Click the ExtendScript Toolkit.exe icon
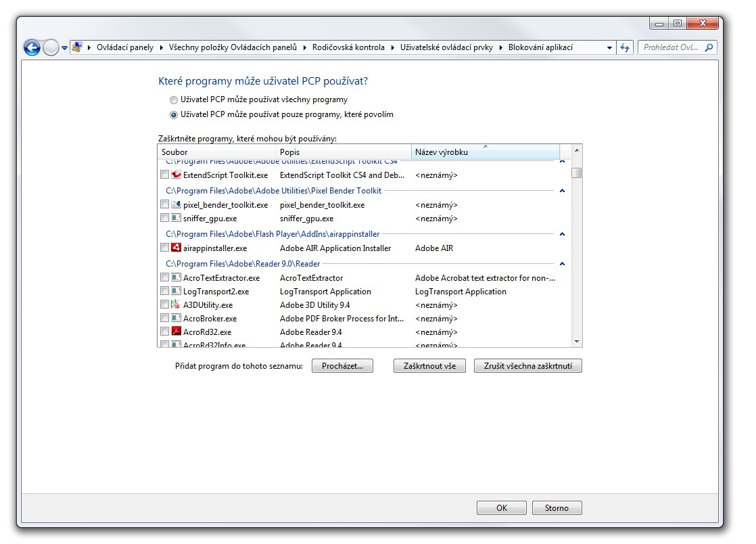Screen dimensions: 756x544 (176, 175)
